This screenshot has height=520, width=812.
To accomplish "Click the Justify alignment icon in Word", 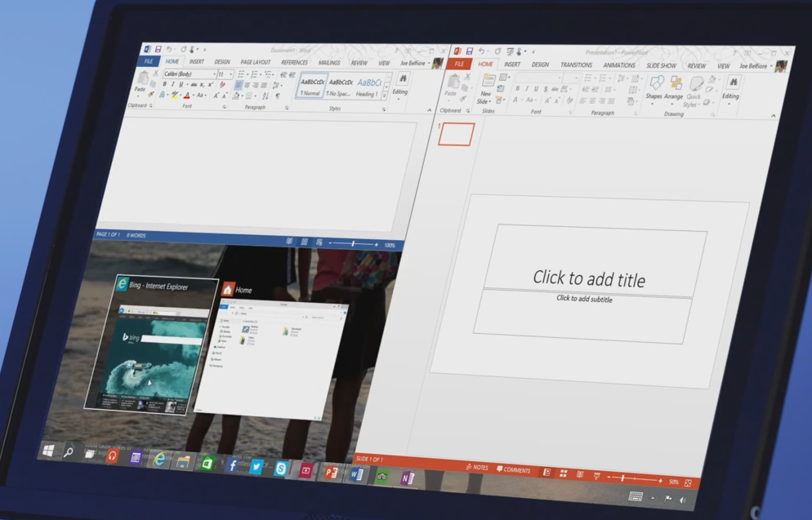I will (264, 85).
